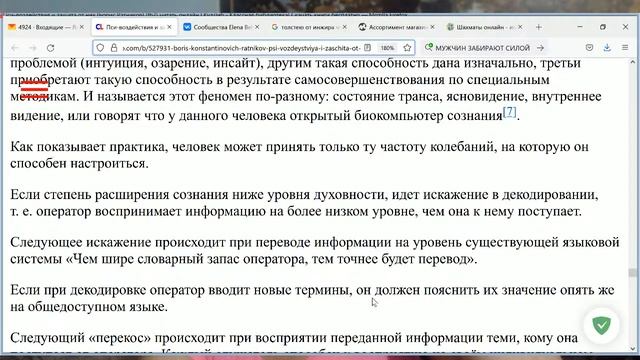
Task: Click the word 'биокомпьютер' in the text
Action: point(398,116)
